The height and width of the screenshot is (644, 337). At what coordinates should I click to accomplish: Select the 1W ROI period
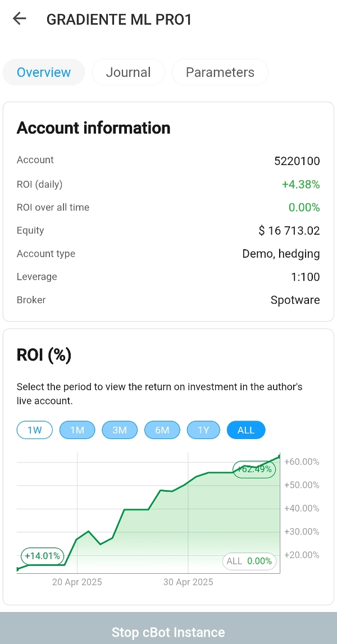pyautogui.click(x=35, y=430)
